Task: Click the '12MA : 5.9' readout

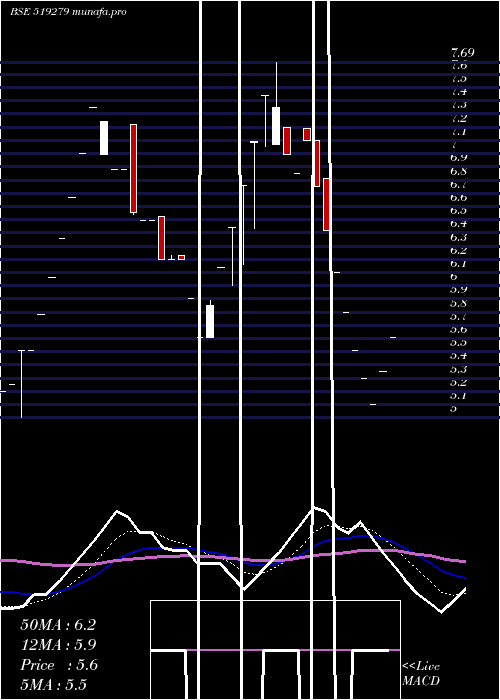Action: click(x=58, y=645)
